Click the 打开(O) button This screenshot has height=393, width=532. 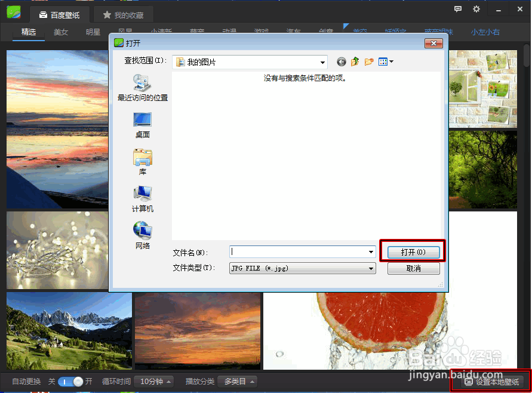tap(413, 252)
